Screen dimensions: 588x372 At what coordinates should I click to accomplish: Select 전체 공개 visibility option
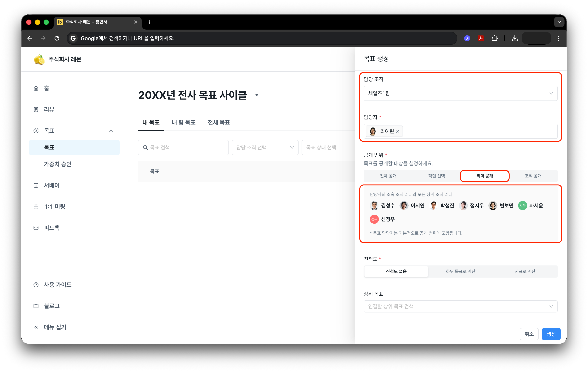388,176
